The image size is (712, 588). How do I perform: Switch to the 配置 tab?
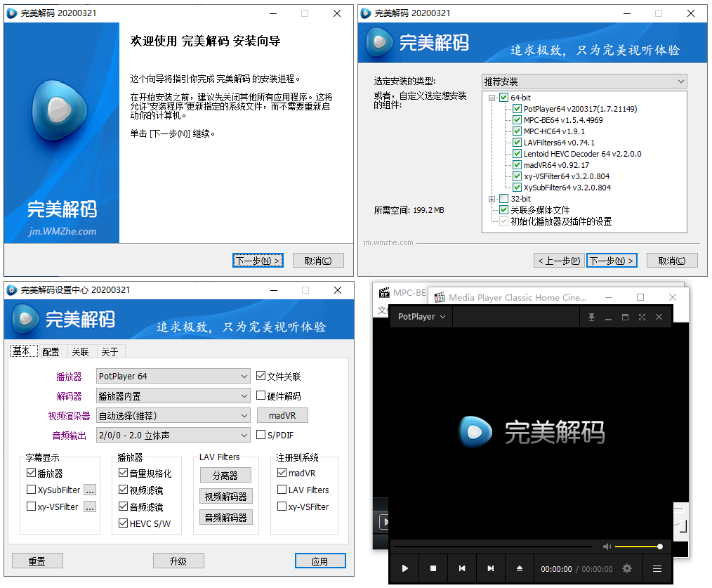(x=51, y=351)
